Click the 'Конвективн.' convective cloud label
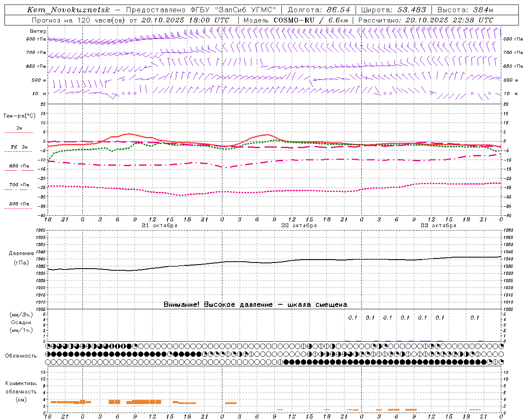 click(21, 383)
